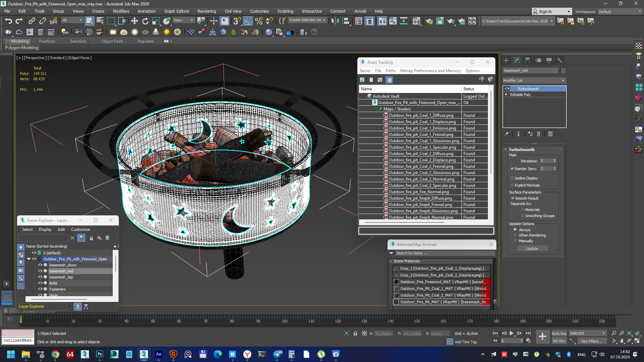Collapse the TurboSmooth rollout

506,150
